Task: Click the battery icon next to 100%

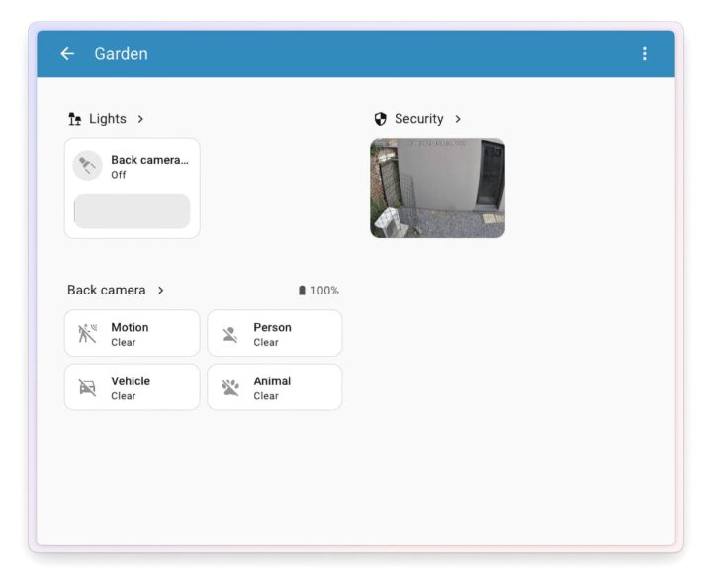Action: 302,291
